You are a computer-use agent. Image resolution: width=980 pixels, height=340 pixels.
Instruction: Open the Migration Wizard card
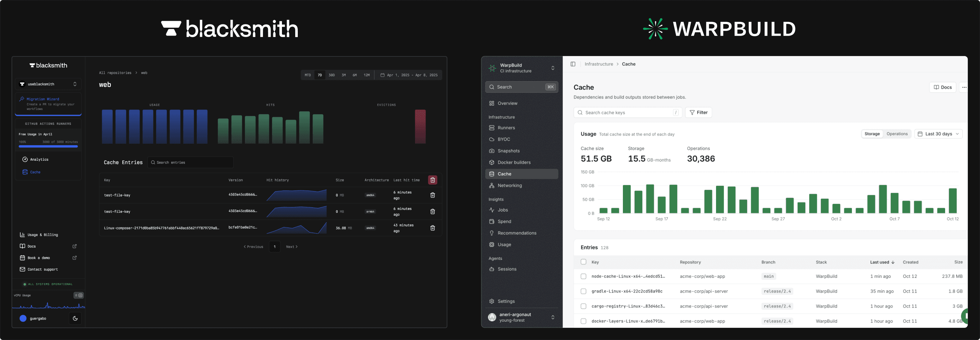(48, 104)
